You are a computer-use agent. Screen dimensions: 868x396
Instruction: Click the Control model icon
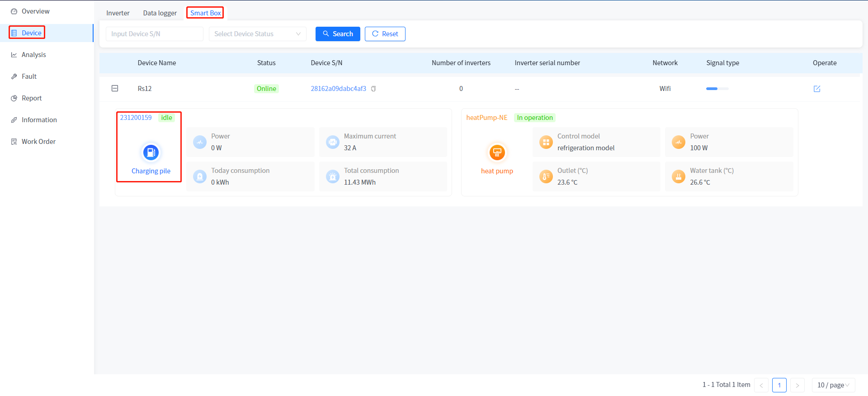point(546,142)
